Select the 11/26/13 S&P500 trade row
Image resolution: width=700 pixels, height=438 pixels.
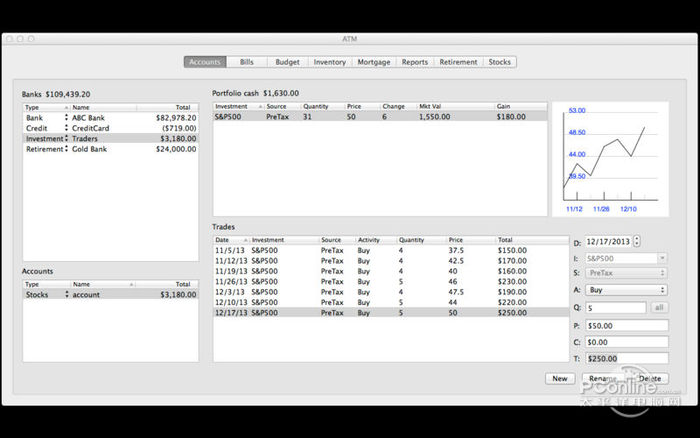pyautogui.click(x=391, y=282)
